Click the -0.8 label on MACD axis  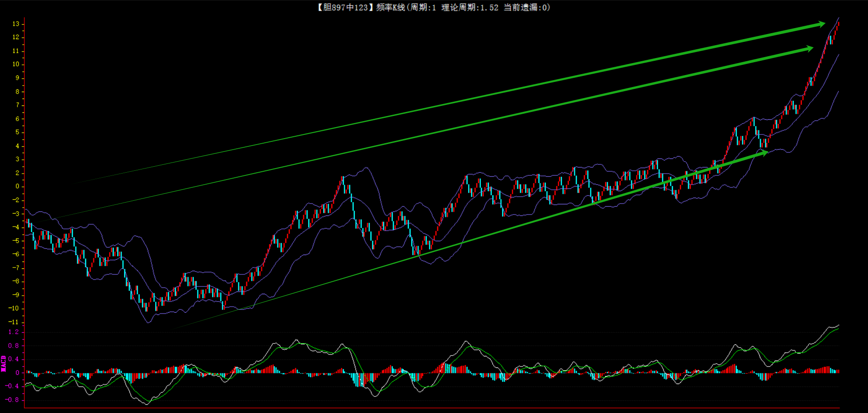point(12,400)
